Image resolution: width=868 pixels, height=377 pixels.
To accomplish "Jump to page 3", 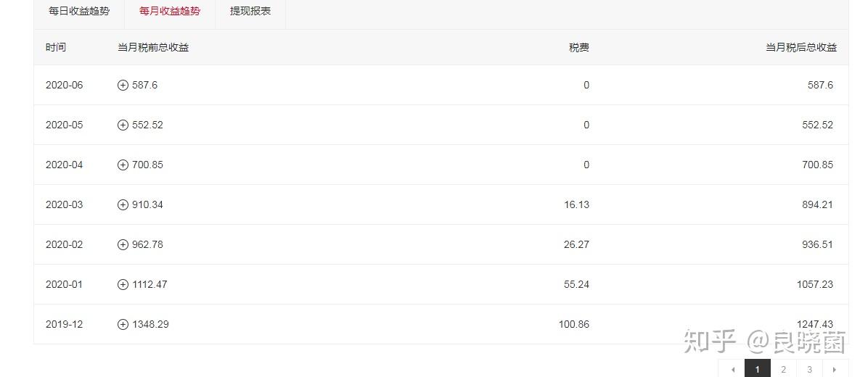I will tap(809, 369).
